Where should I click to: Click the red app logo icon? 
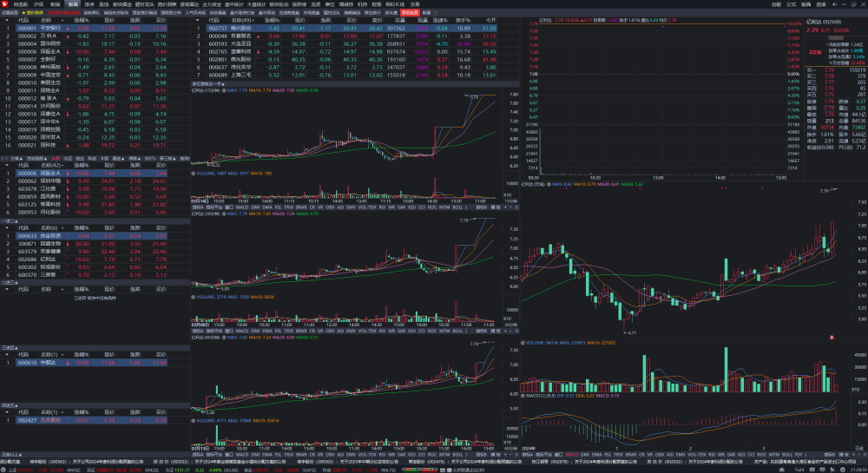click(x=4, y=3)
